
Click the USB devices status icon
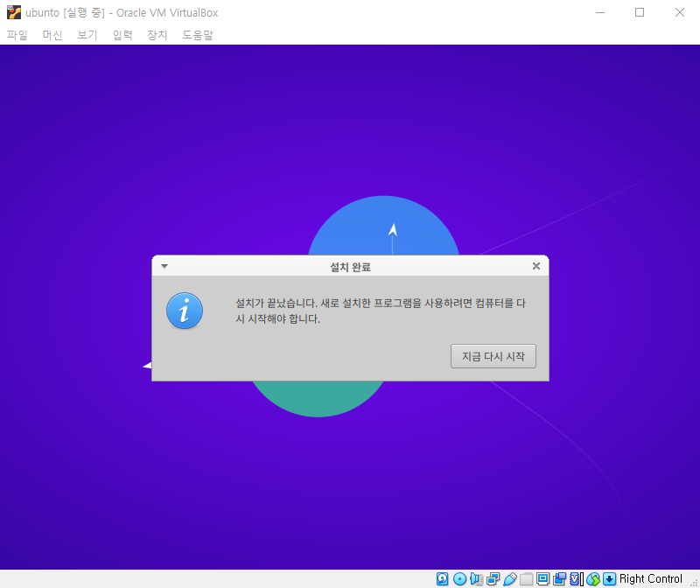[509, 579]
